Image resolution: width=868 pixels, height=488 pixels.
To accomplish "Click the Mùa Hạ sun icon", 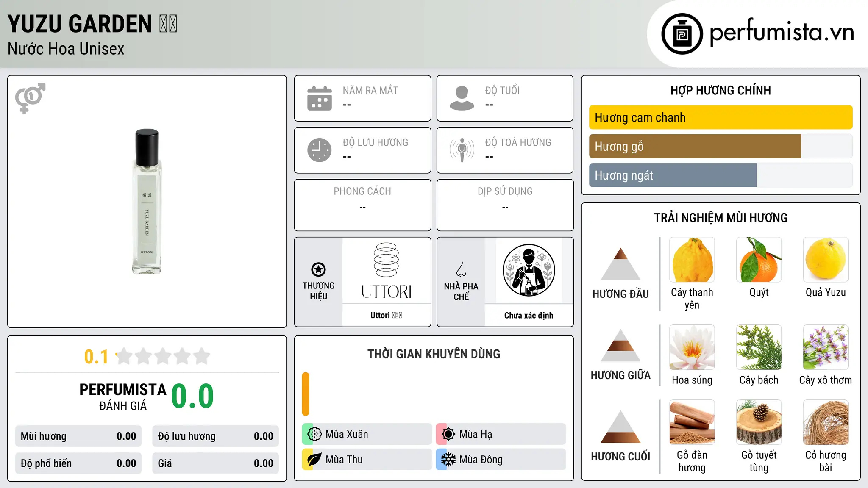I will click(448, 434).
